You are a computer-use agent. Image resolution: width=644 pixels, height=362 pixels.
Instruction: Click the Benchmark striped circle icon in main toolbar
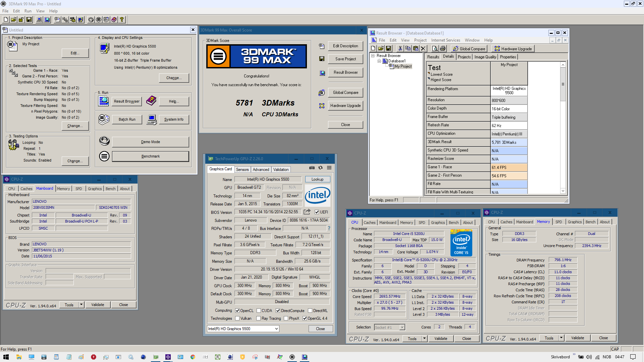pos(99,20)
